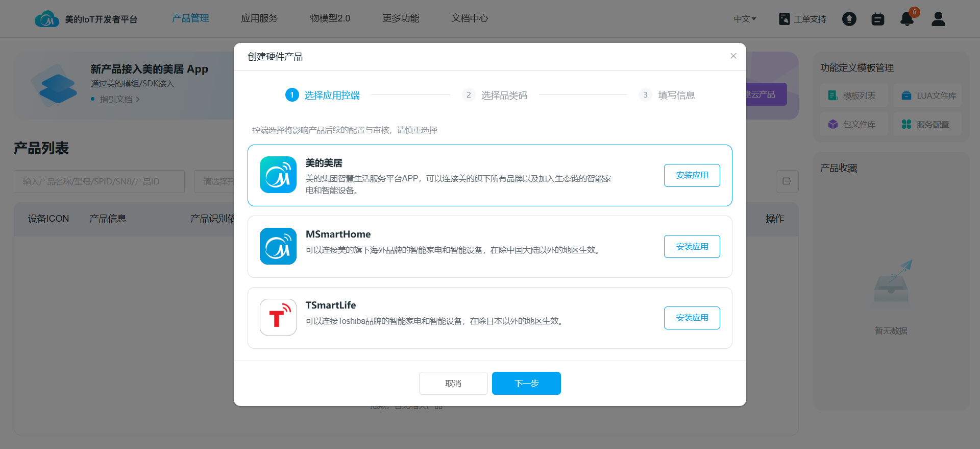Click the calendar icon in header

click(877, 19)
